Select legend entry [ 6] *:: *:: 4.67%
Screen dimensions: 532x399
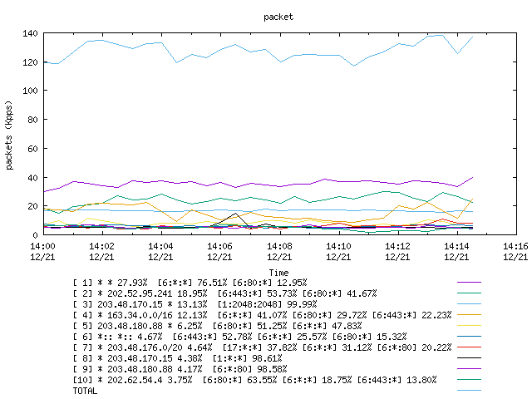click(x=239, y=337)
